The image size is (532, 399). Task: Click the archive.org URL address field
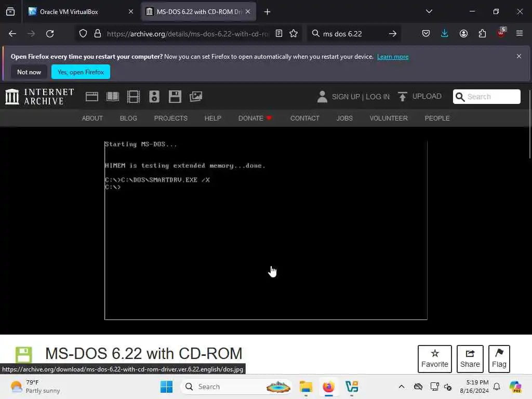pos(188,34)
